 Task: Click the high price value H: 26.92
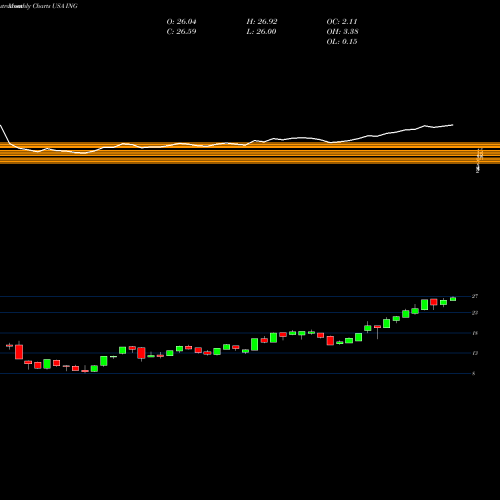point(262,22)
